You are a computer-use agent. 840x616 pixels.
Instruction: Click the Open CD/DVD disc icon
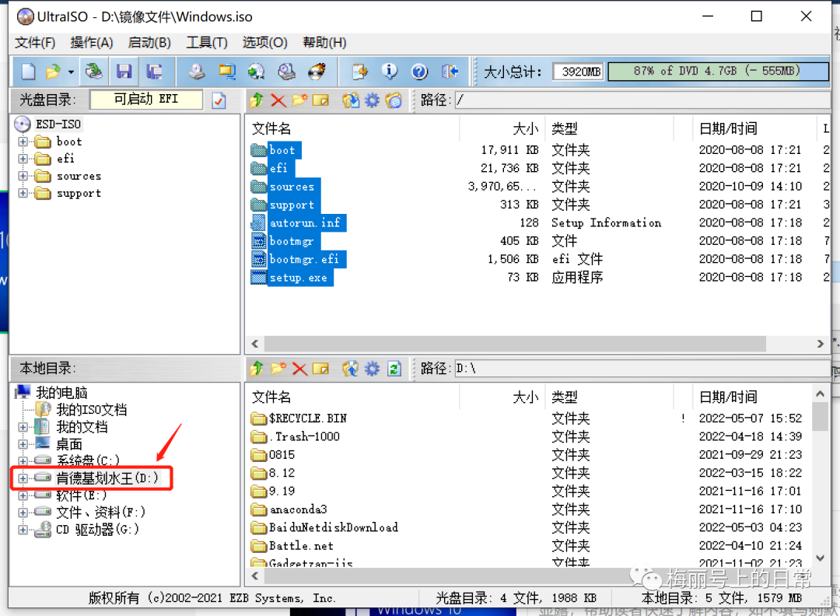pos(94,72)
